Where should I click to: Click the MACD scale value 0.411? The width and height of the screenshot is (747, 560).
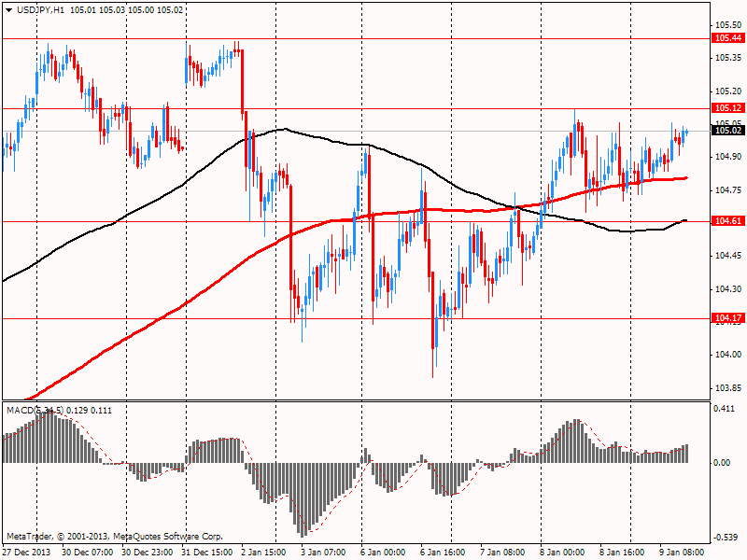(724, 409)
